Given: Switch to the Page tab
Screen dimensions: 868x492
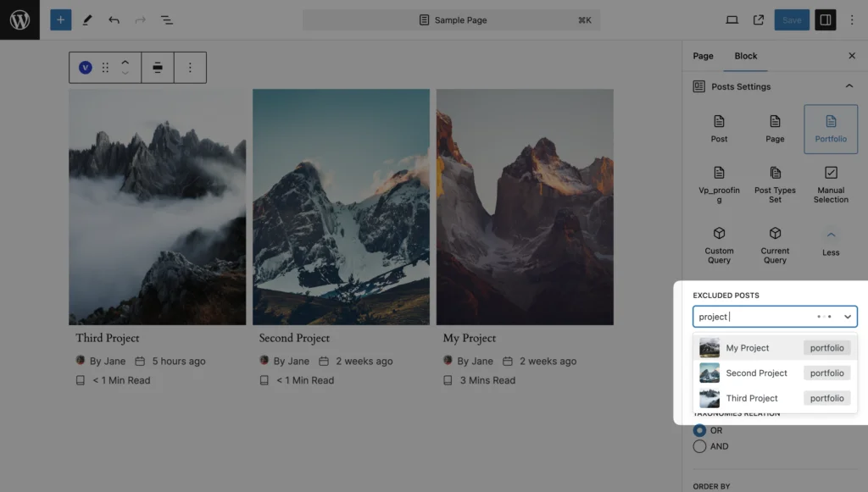Looking at the screenshot, I should 703,56.
